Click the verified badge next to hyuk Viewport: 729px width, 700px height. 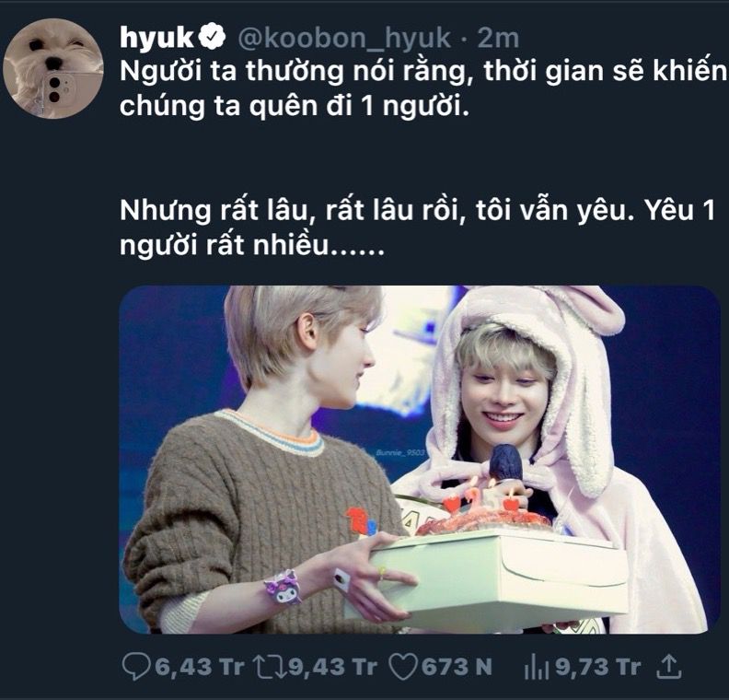click(x=213, y=37)
